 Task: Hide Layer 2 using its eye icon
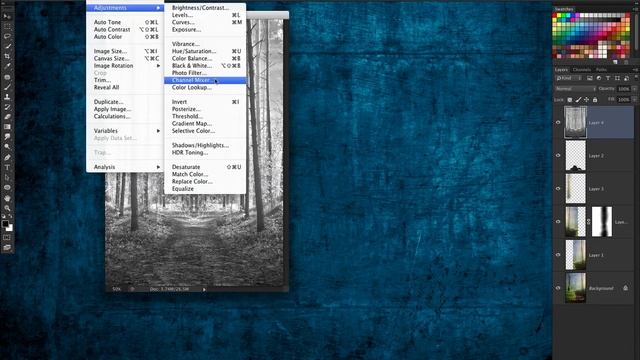pos(558,156)
